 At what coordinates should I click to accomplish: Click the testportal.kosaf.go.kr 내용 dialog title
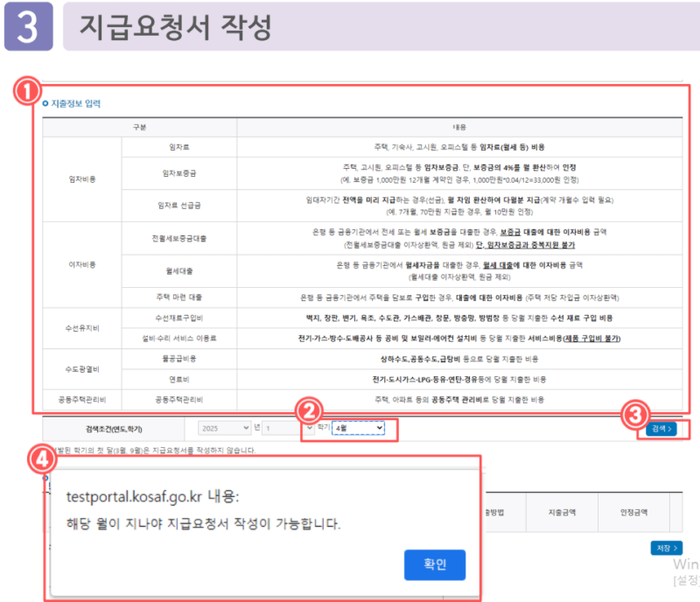[152, 497]
